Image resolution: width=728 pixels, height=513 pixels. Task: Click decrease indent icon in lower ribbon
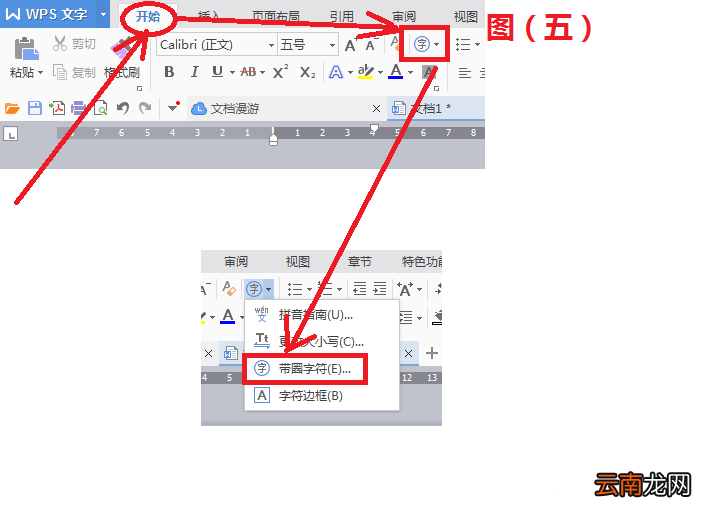359,289
